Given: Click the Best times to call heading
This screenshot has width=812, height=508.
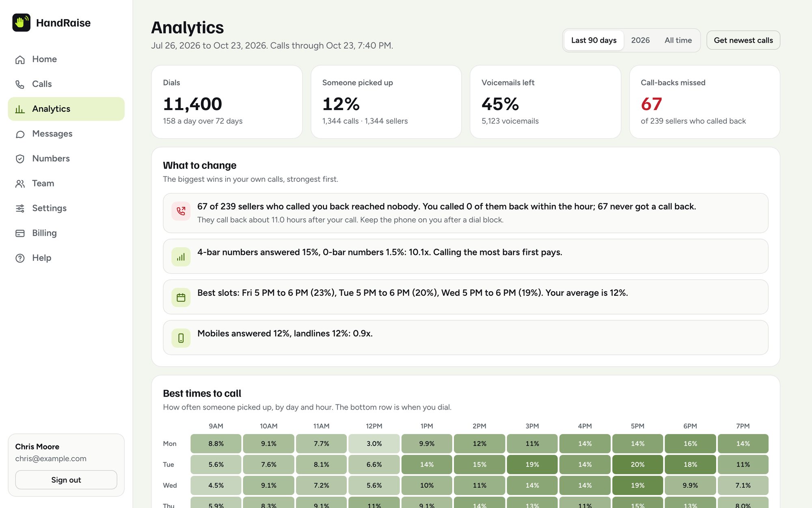Looking at the screenshot, I should click(202, 393).
